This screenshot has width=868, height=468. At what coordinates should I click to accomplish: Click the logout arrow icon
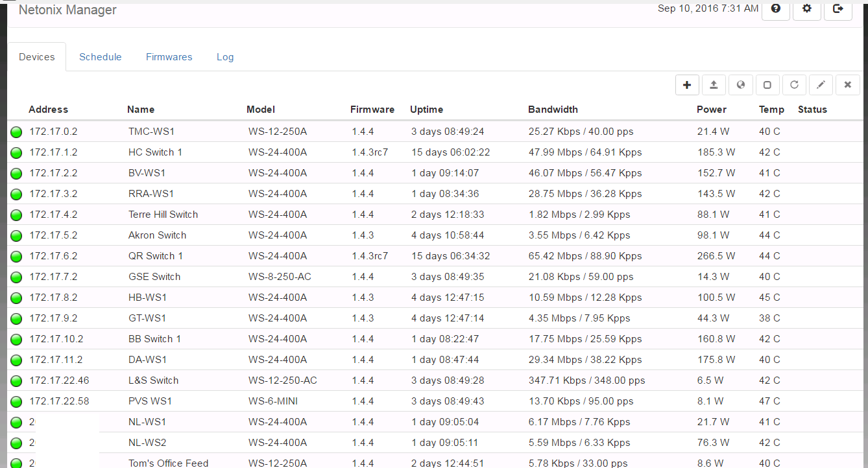point(838,9)
